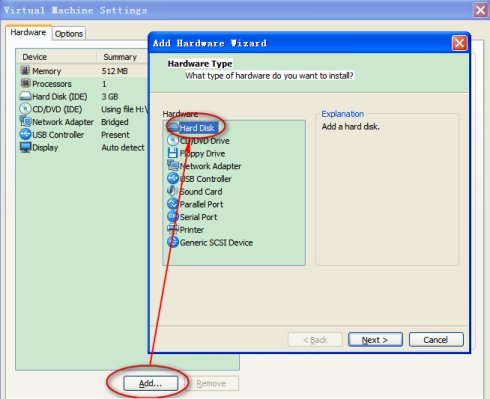Viewport: 490px width, 399px height.
Task: Click the 'Bridged' summary value
Action: 115,122
